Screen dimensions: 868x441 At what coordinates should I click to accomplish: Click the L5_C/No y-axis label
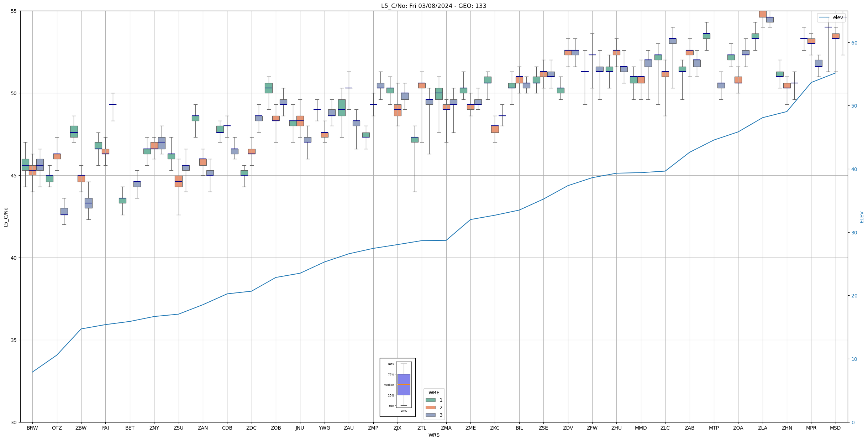coord(6,217)
